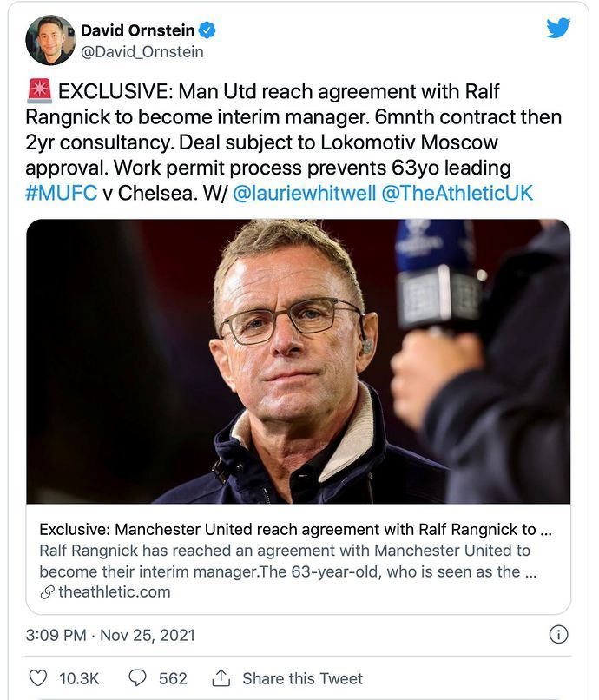599x700 pixels.
Task: Open the photo of Ralf Rangnick
Action: tap(299, 365)
